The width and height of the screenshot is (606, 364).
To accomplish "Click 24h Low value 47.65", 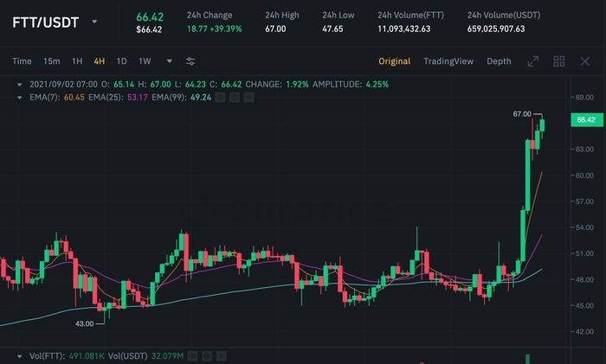I will tap(332, 29).
